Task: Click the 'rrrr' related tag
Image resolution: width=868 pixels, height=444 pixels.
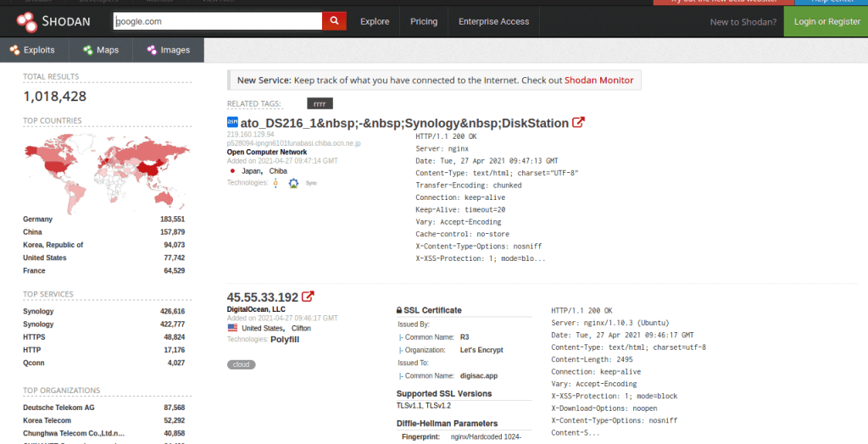Action: [x=320, y=103]
